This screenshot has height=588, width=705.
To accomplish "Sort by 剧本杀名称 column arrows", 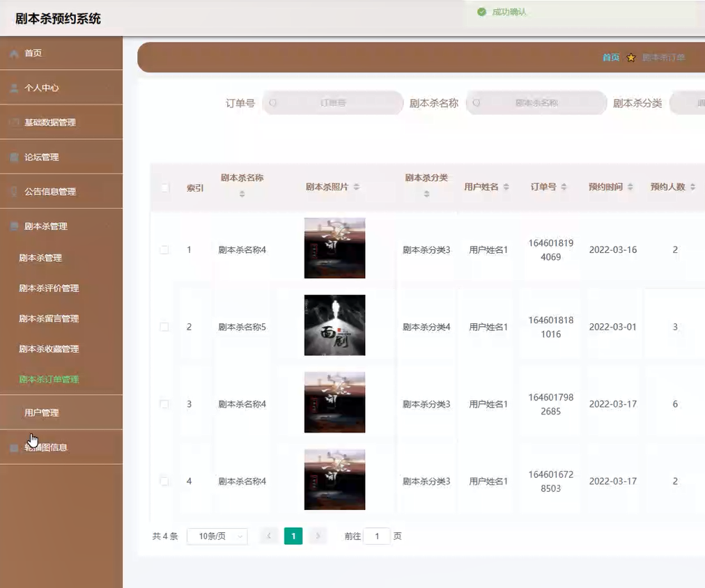I will pyautogui.click(x=242, y=194).
